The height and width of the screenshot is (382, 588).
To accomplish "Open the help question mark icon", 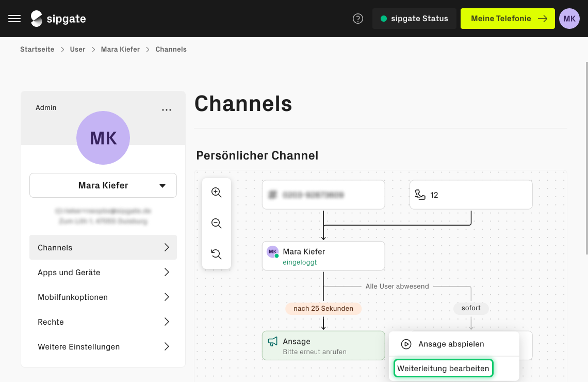I will [358, 19].
